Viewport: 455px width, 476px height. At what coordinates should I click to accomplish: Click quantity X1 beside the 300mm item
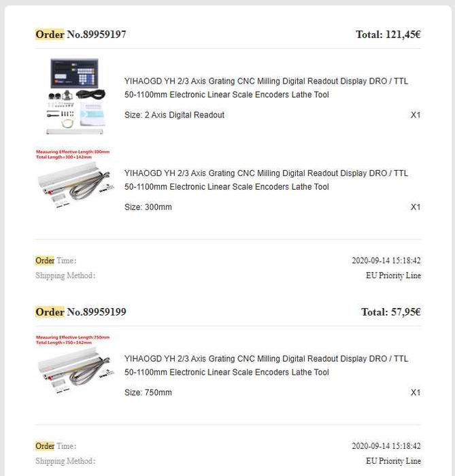[416, 207]
